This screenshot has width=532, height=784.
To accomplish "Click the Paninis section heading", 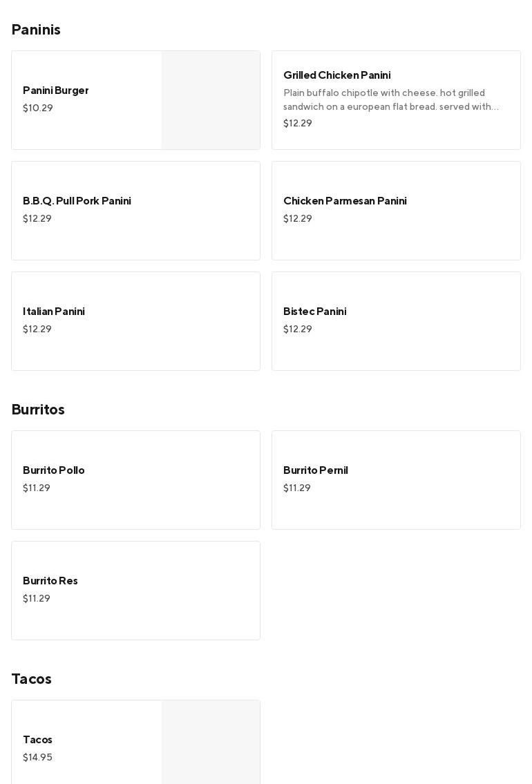I will point(36,30).
